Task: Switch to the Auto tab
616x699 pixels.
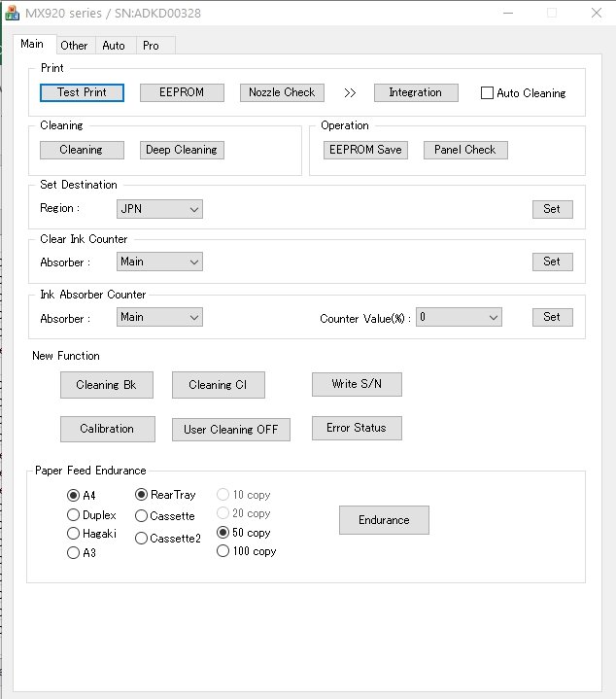Action: 114,46
